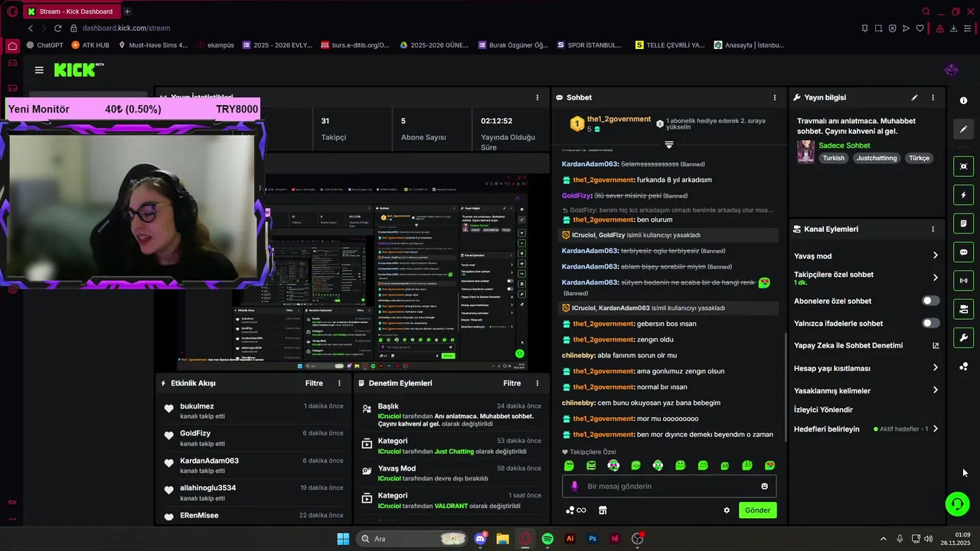This screenshot has height=551, width=980.
Task: Open Windows Start menu
Action: tap(343, 539)
